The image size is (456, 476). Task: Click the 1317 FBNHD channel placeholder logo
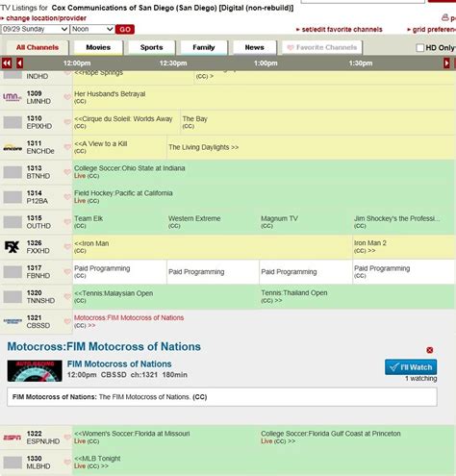13,272
